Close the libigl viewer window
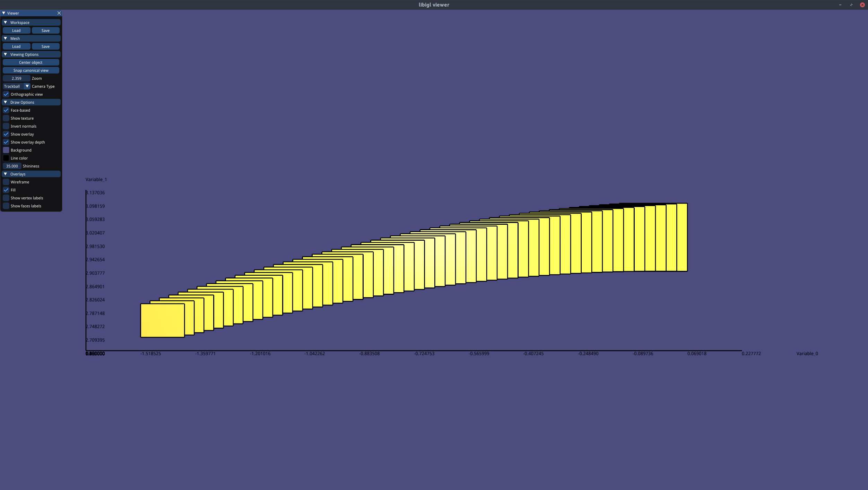Image resolution: width=868 pixels, height=490 pixels. point(862,5)
